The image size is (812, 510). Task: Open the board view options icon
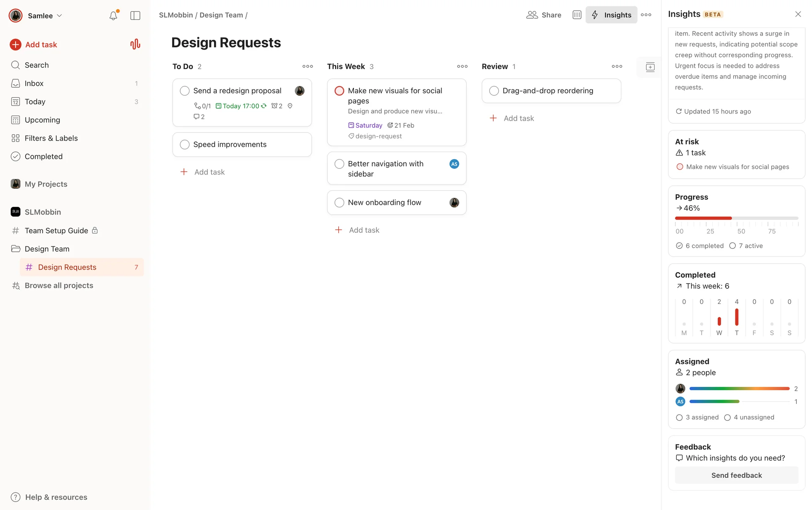click(577, 15)
